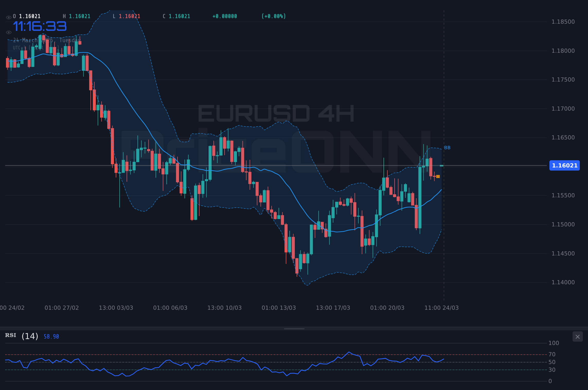Hide the Bollinger Bands using the second eye icon
Screen dimensions: 588x390
pyautogui.click(x=8, y=32)
